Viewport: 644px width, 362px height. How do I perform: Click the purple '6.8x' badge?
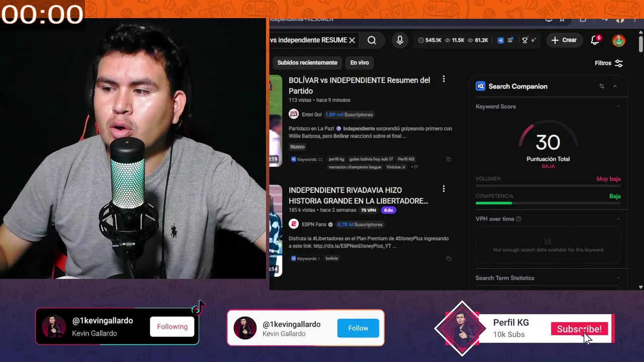pos(388,210)
